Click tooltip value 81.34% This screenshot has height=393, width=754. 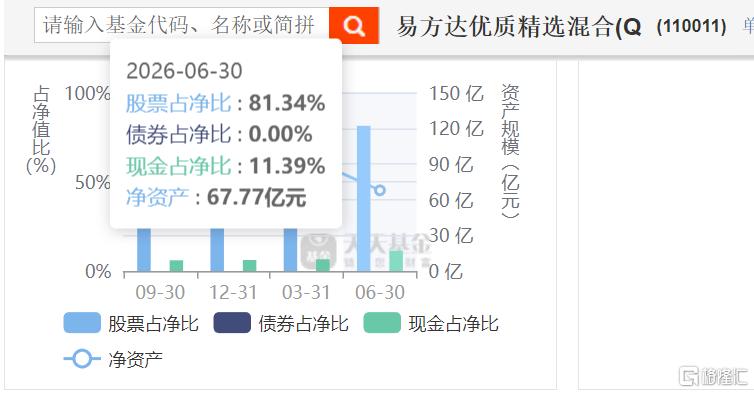(287, 103)
